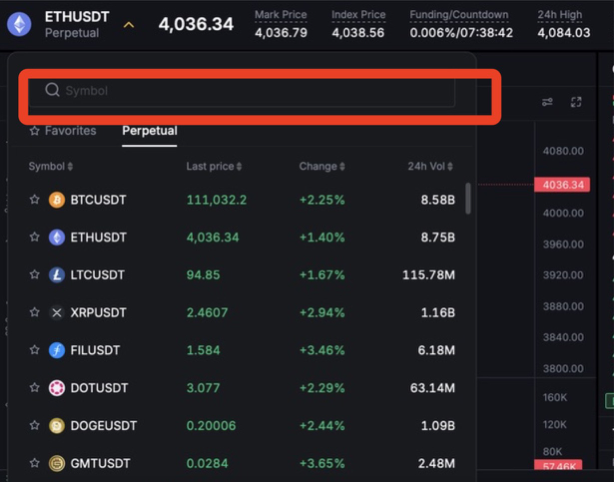Add DOTUSDT to favorites with its star
Viewport: 614px width, 482px height.
(x=34, y=388)
